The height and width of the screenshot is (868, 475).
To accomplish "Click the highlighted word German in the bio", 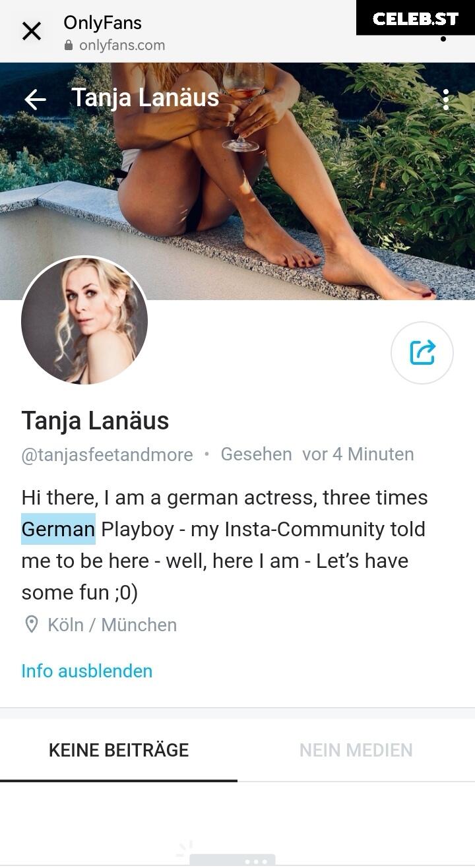I will pos(58,529).
